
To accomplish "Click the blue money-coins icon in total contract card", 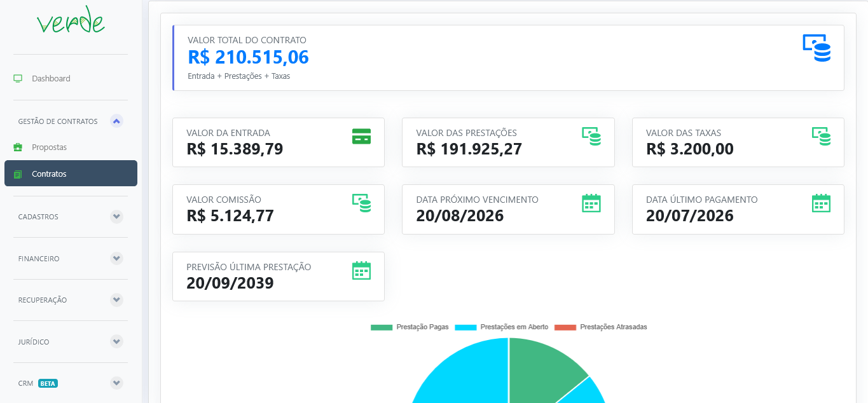I will (816, 48).
